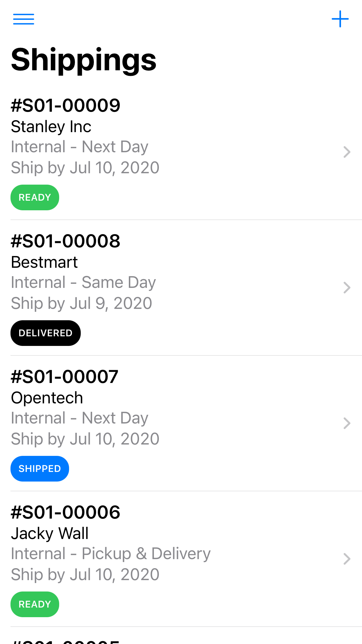Screen dimensions: 362x644
Task: Add a new shipping with plus icon
Action: coord(340,19)
